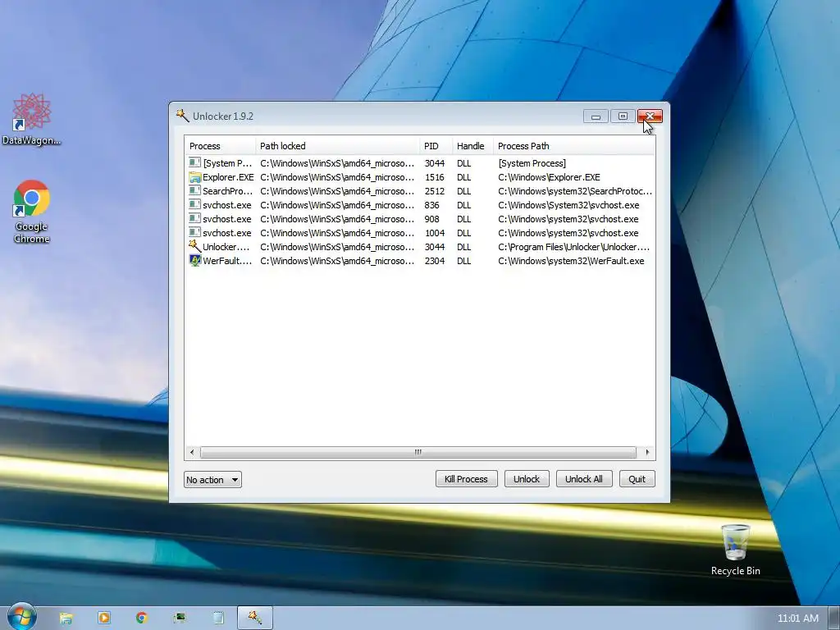The width and height of the screenshot is (840, 630).
Task: Select the Unlocker.... process wand icon
Action: [195, 246]
